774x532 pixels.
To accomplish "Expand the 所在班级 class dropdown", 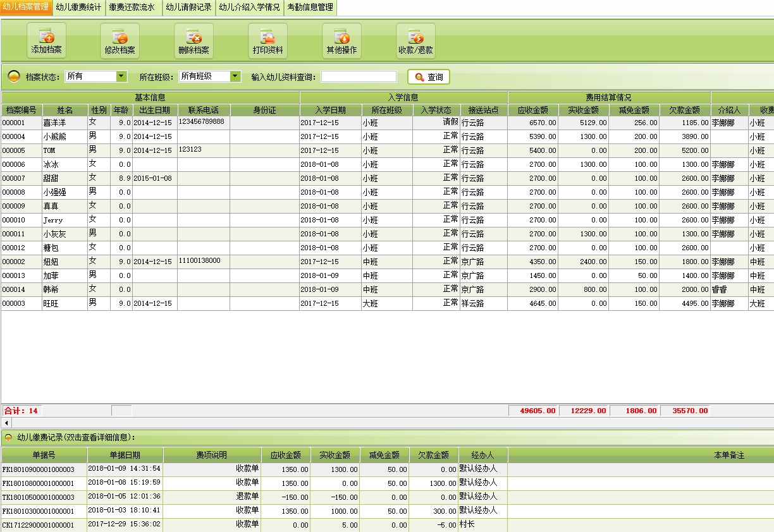I will (235, 76).
